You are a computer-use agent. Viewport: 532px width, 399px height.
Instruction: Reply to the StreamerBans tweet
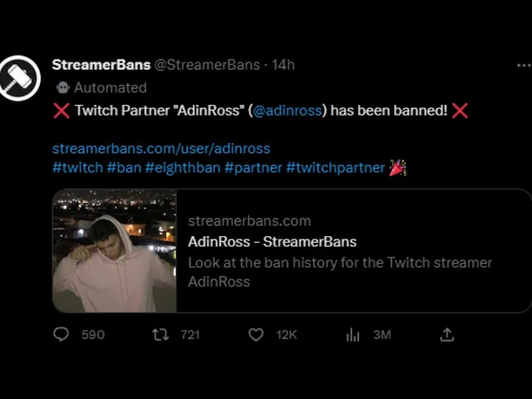click(x=62, y=334)
